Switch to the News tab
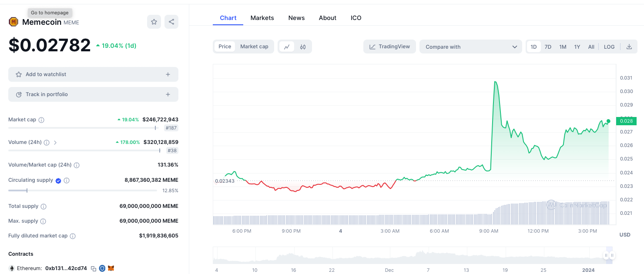644x274 pixels. [296, 18]
